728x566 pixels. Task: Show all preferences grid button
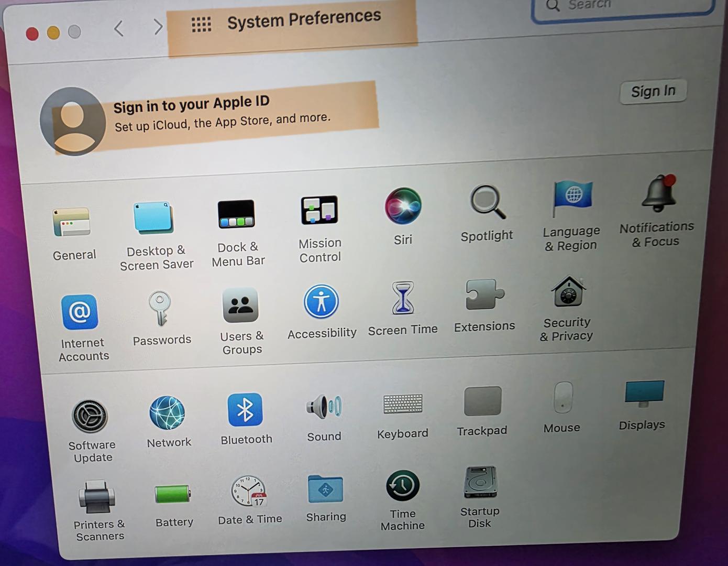click(201, 24)
